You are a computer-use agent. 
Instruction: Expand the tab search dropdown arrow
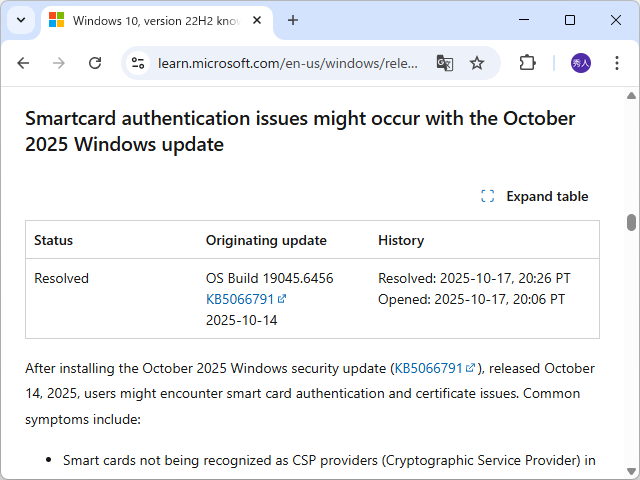click(21, 20)
